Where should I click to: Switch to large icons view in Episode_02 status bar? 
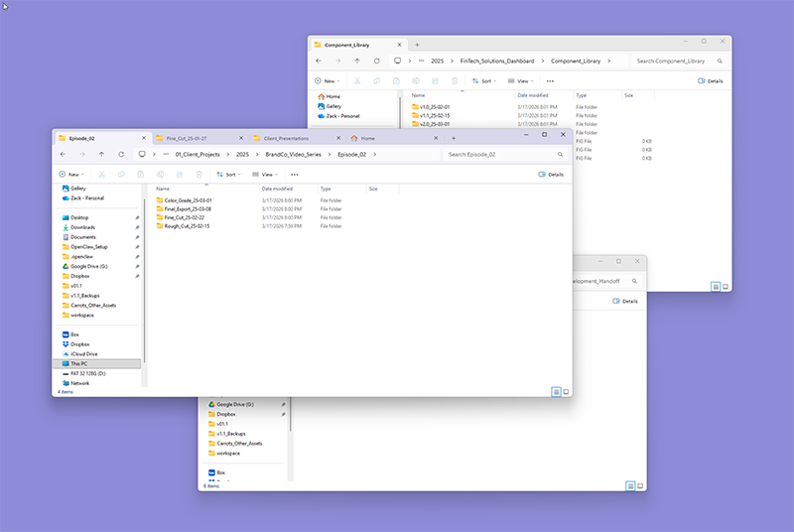point(565,391)
